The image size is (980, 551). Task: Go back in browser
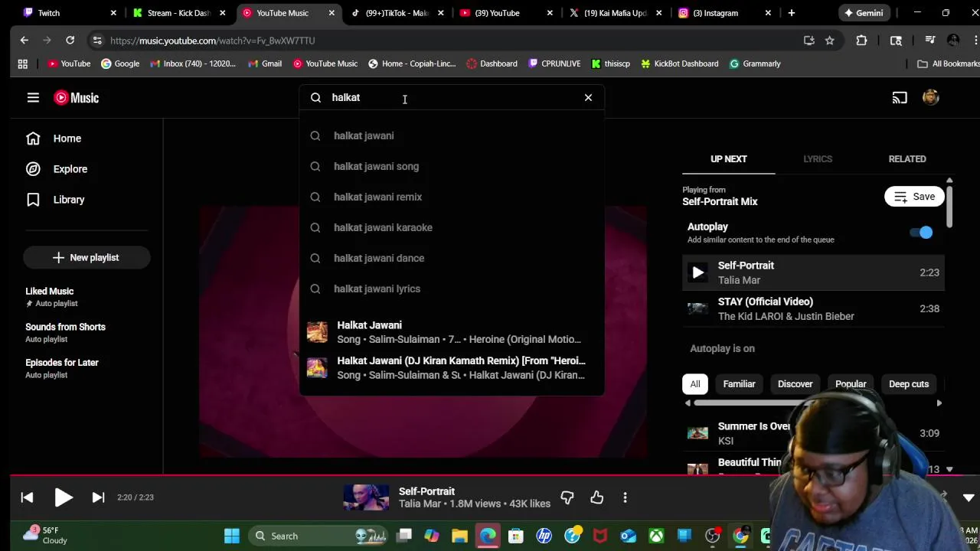point(24,41)
